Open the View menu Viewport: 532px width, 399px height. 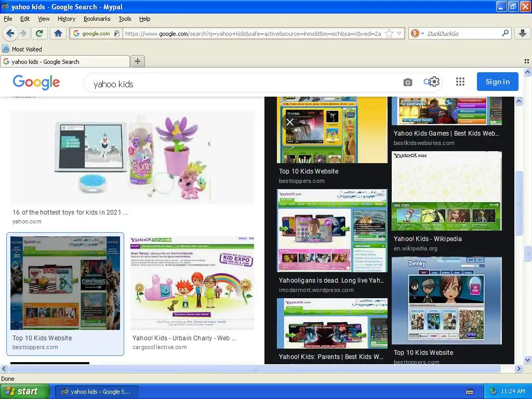tap(44, 19)
